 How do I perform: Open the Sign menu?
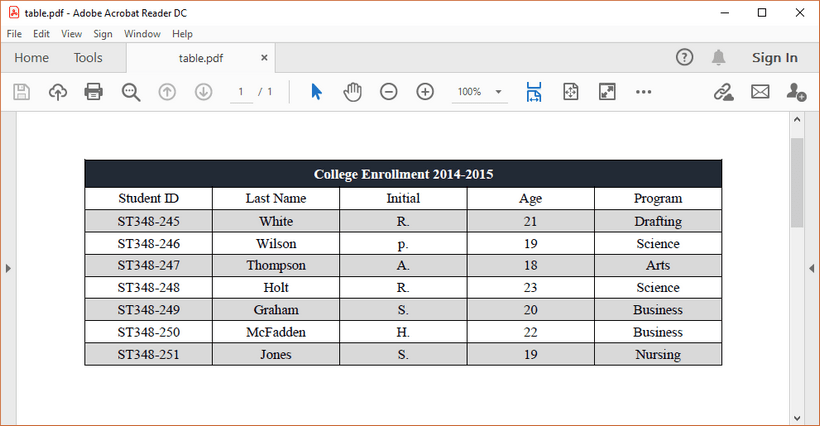(103, 34)
